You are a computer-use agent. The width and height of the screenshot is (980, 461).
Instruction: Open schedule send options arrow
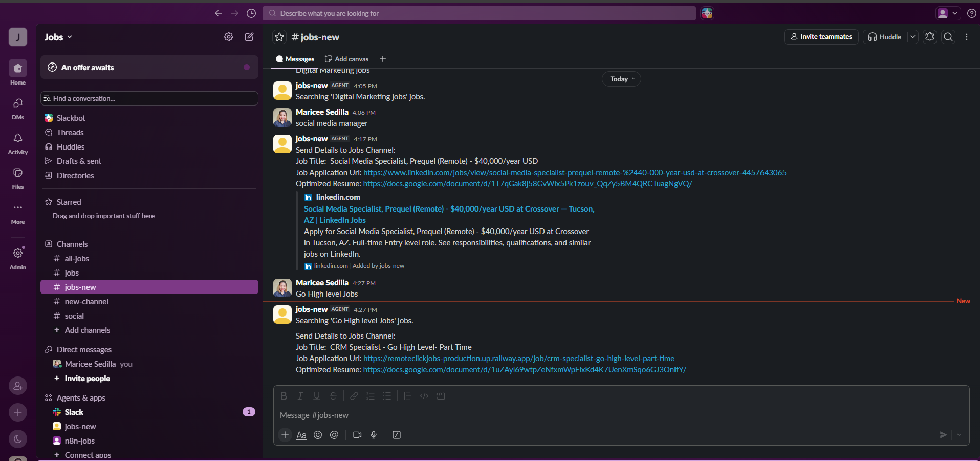click(959, 435)
